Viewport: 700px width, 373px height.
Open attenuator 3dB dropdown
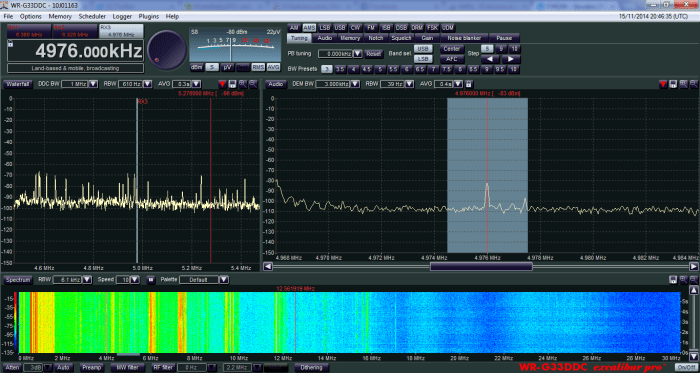(x=49, y=368)
